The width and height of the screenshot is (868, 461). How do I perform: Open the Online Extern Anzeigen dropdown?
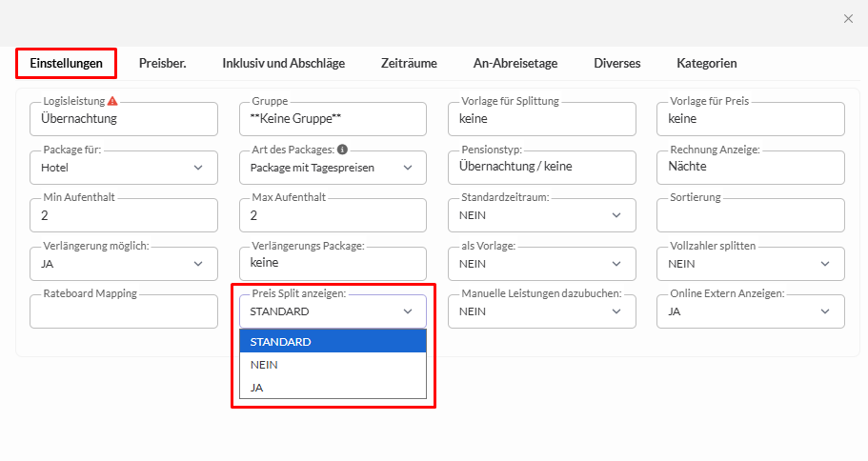750,311
